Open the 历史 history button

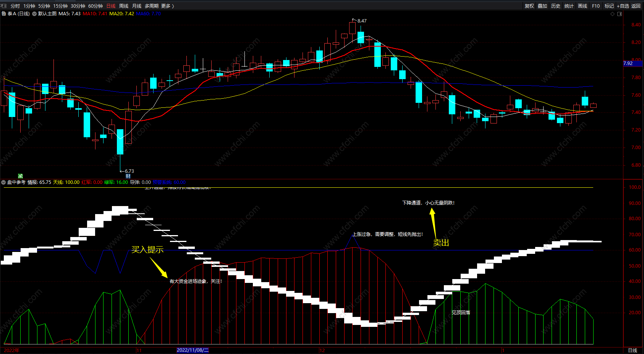pos(556,6)
